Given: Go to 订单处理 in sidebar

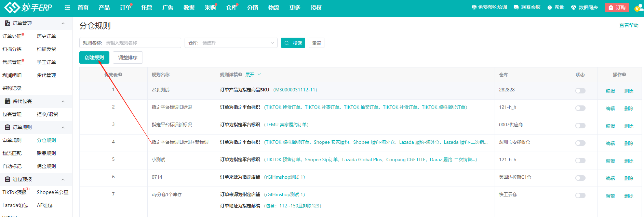Looking at the screenshot, I should pos(12,36).
